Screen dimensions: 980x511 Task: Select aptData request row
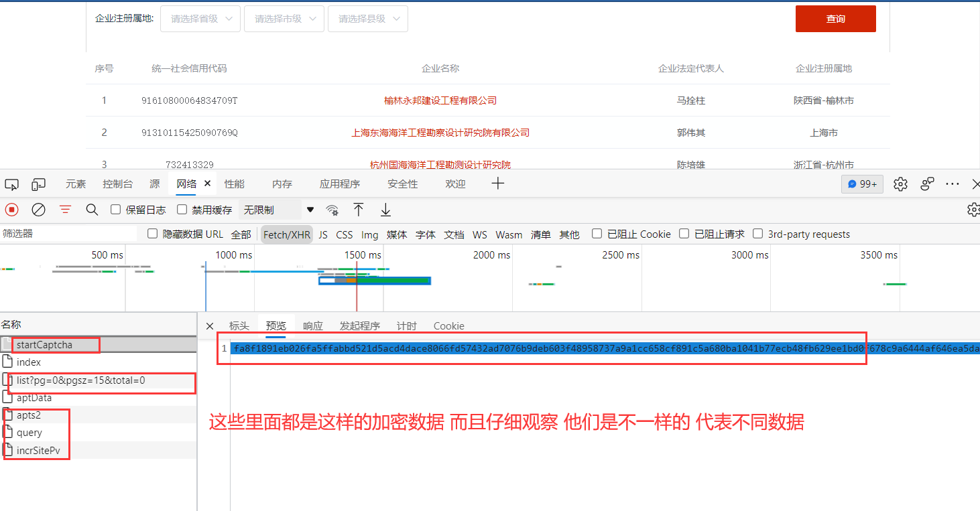coord(99,398)
